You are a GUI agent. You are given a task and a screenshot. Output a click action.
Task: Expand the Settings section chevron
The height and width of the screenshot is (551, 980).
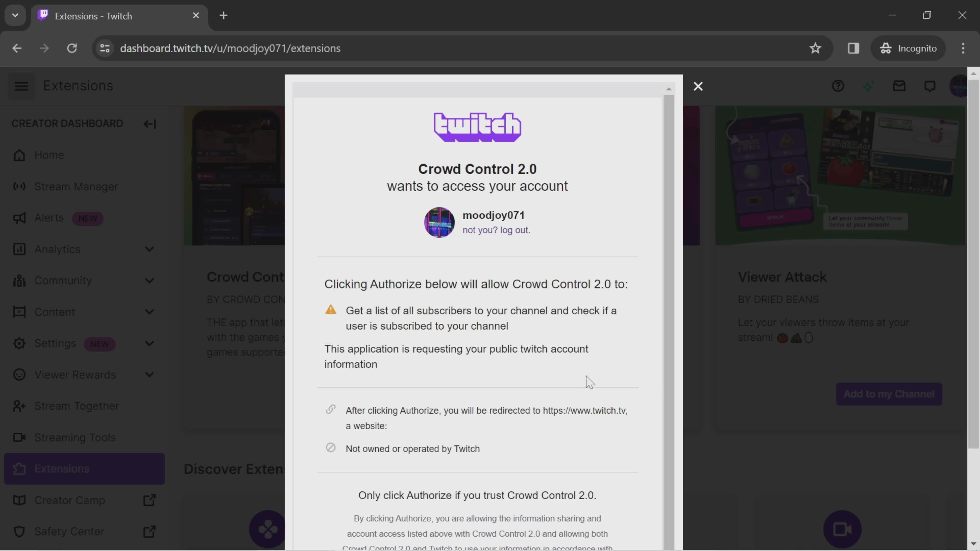click(x=150, y=343)
